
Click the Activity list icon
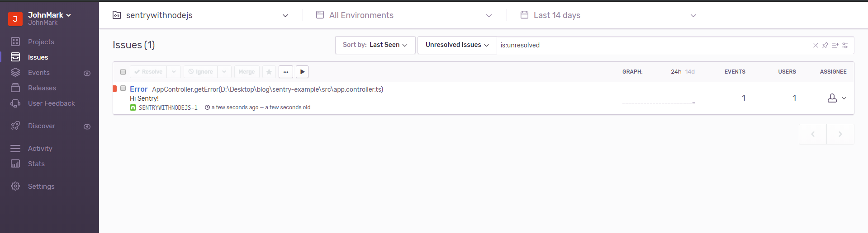pos(15,148)
